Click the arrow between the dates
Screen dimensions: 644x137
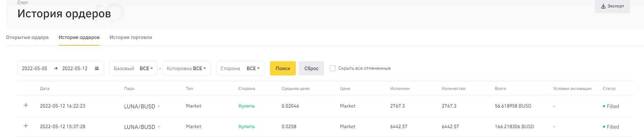55,68
